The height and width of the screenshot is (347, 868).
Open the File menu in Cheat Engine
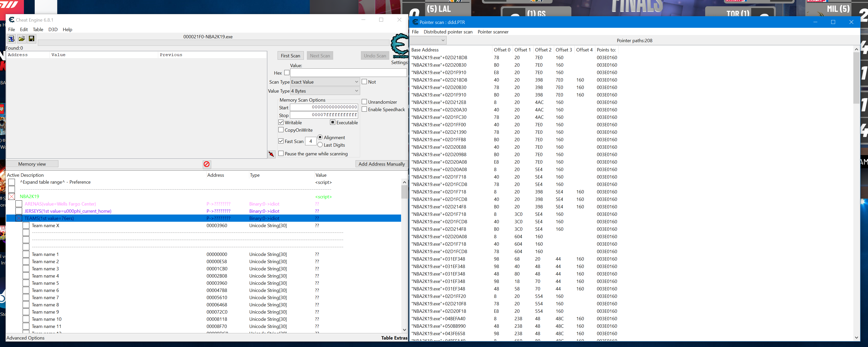[x=12, y=30]
